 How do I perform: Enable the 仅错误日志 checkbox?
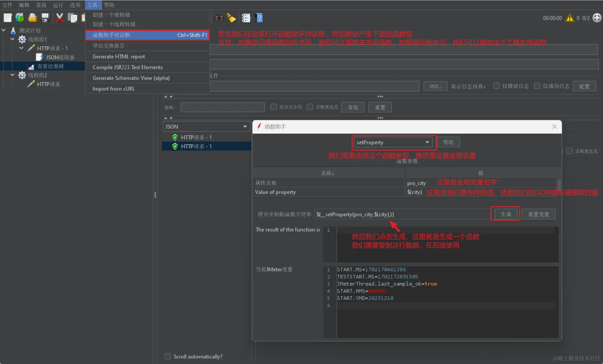pos(496,86)
